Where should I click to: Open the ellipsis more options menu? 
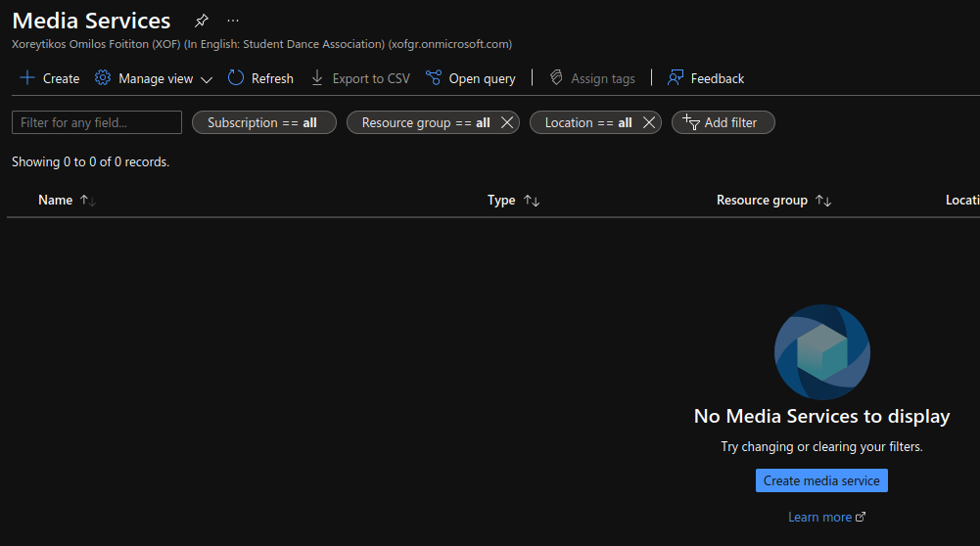pos(233,21)
